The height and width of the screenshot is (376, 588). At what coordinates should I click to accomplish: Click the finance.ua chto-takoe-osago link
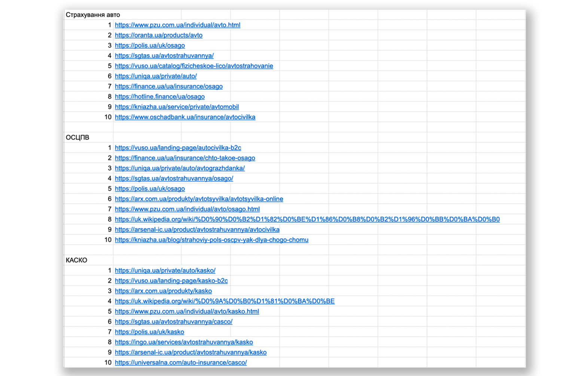185,158
